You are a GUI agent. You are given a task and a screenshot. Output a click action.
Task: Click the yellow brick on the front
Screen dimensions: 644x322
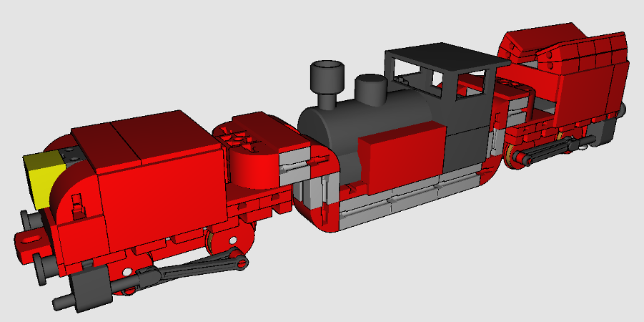tap(43, 177)
